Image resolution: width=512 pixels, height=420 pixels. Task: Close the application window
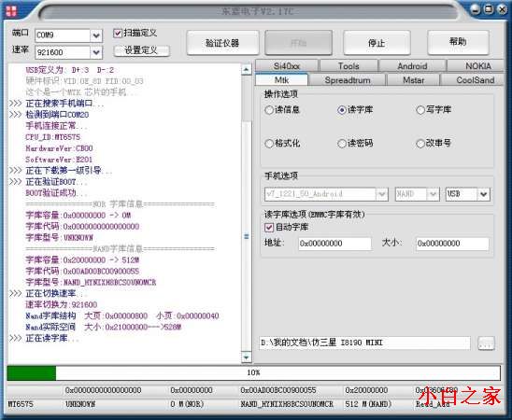pos(502,9)
